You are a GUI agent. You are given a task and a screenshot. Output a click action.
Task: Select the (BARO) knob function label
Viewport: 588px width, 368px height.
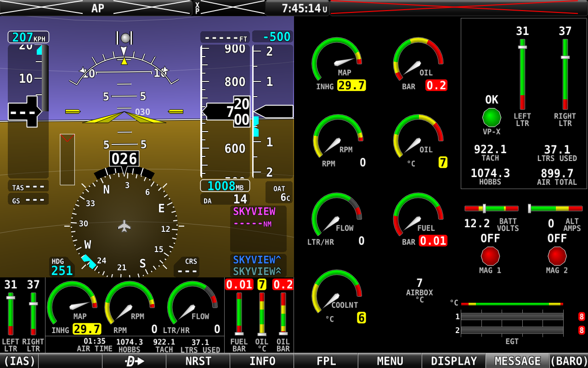click(x=569, y=361)
